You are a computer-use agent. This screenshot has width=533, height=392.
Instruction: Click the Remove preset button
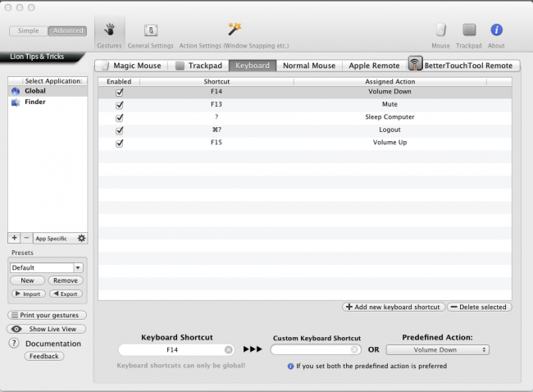coord(66,280)
